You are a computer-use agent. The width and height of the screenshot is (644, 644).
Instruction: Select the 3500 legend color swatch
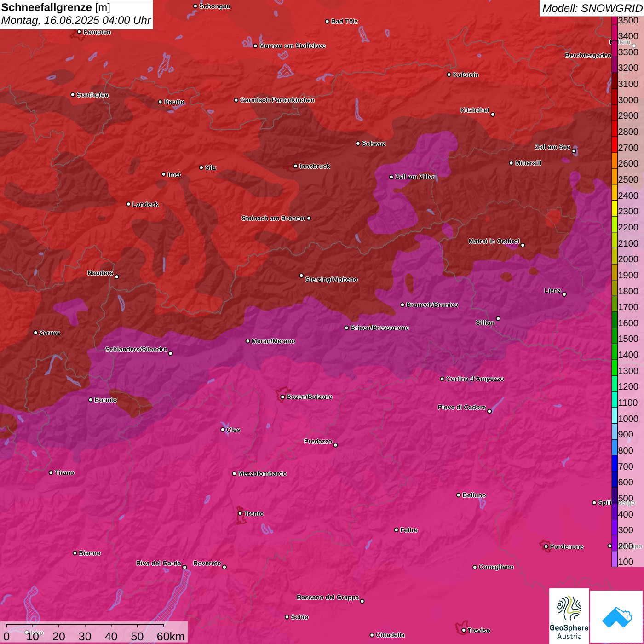pos(615,20)
